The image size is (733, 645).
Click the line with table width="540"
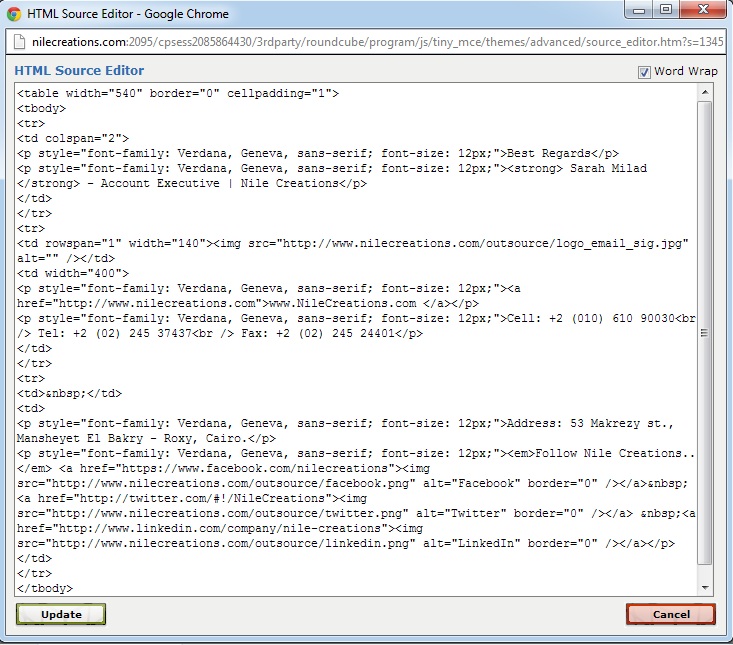(178, 93)
